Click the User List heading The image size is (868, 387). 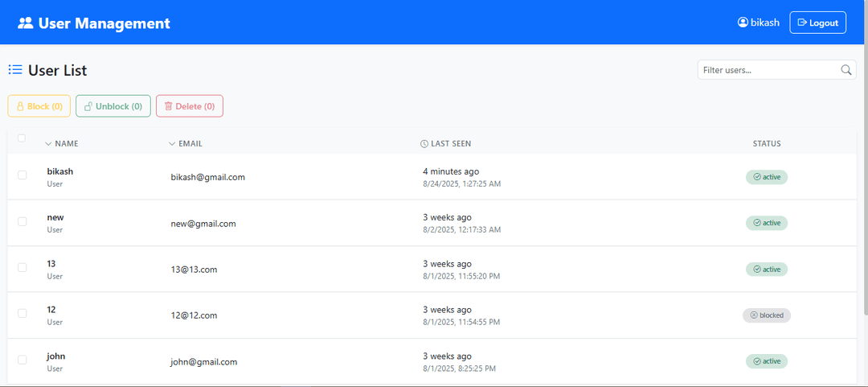[x=58, y=71]
